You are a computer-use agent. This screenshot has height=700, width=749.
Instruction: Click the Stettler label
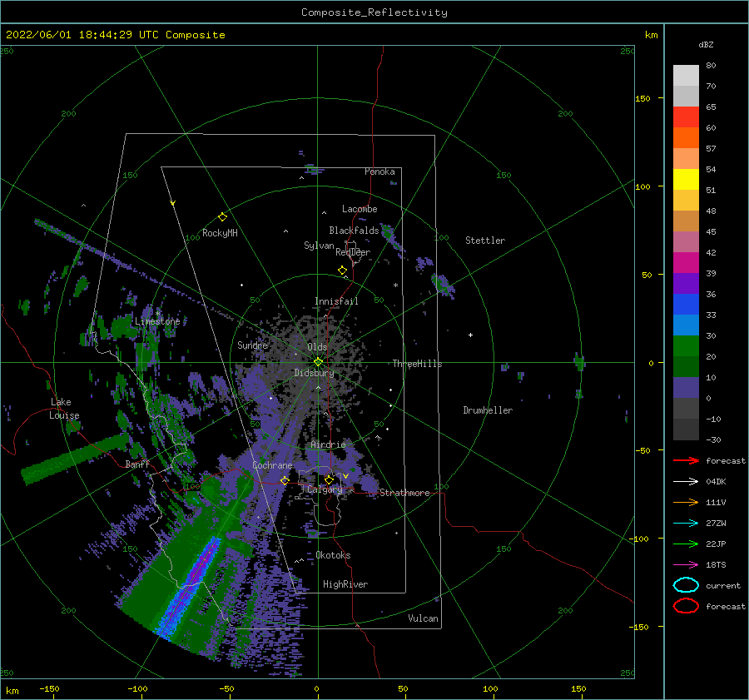pos(485,241)
